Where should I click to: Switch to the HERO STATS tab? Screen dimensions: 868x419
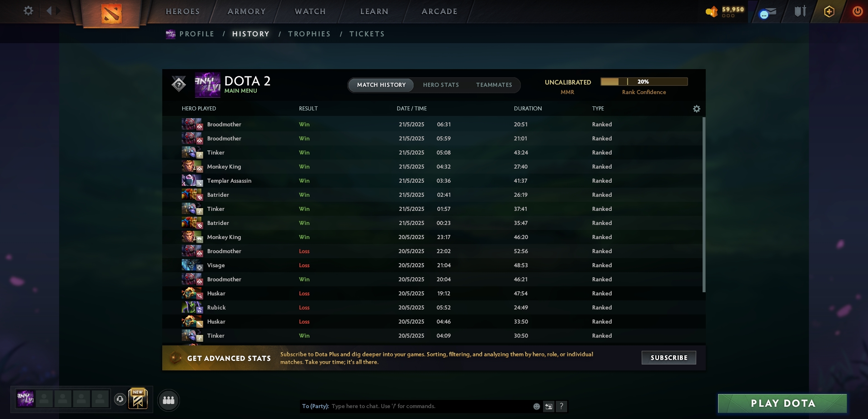[441, 85]
